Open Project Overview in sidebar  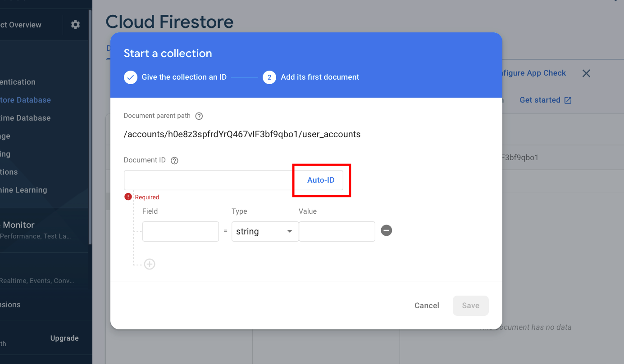coord(21,25)
